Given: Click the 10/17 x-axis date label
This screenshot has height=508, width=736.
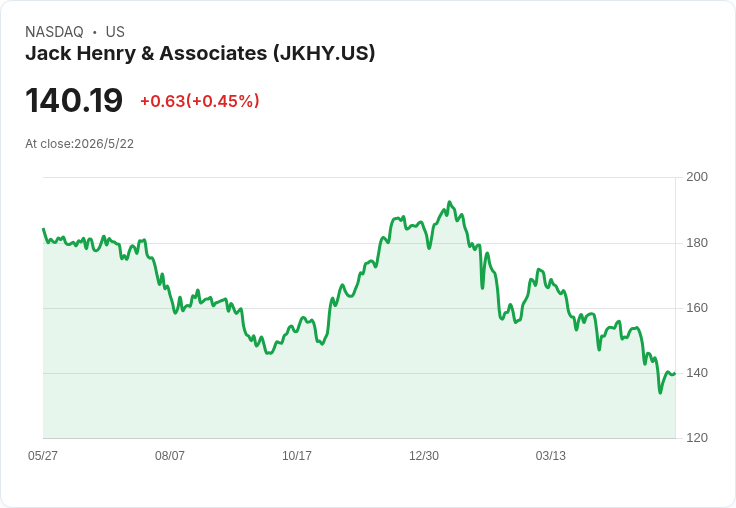Looking at the screenshot, I should (297, 455).
